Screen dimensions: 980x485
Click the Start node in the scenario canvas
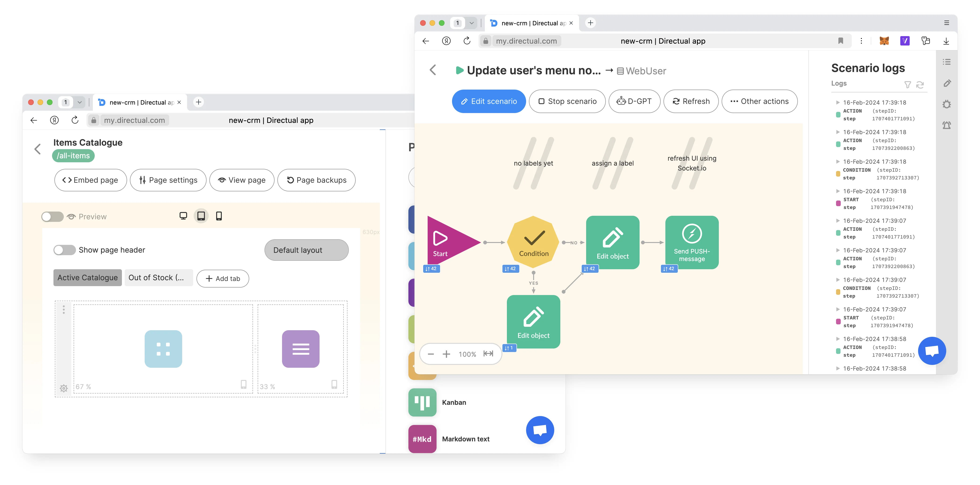[449, 242]
